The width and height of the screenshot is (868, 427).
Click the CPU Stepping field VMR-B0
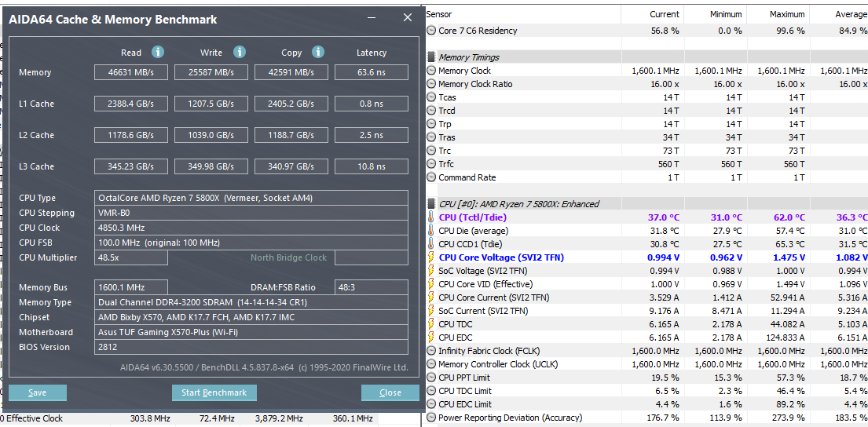tap(251, 213)
